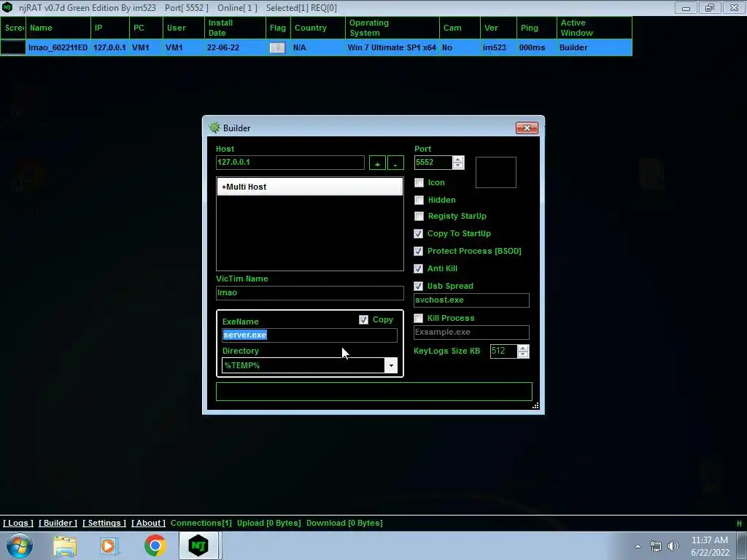Screen dimensions: 747x560
Task: Enable the Icon checkbox
Action: pyautogui.click(x=419, y=182)
